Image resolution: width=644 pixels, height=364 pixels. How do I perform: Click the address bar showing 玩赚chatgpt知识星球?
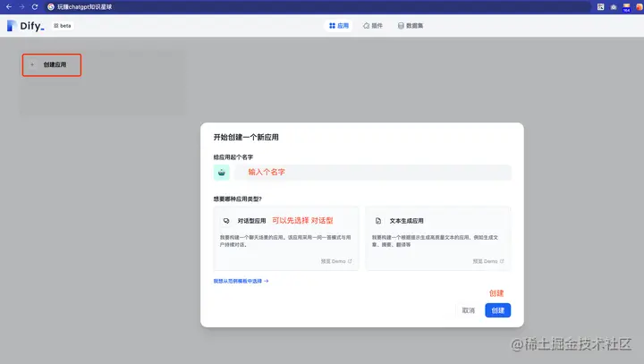(317, 6)
